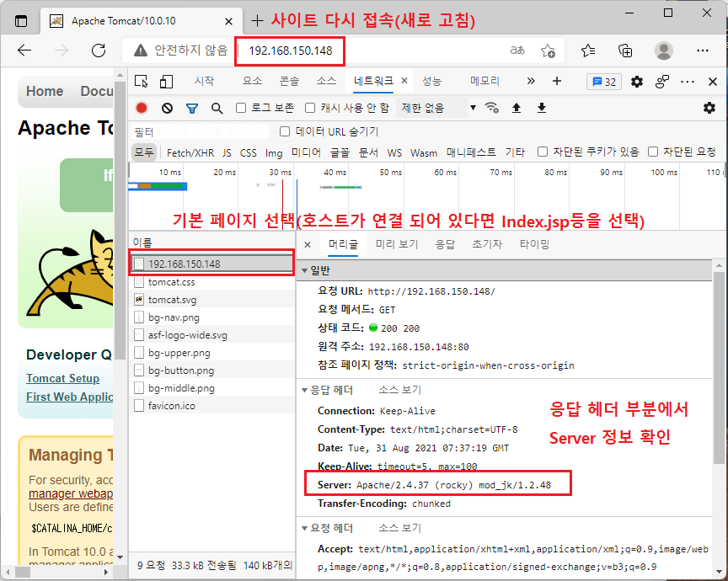Image resolution: width=728 pixels, height=581 pixels.
Task: Click the network 필터 text field
Action: tap(201, 132)
